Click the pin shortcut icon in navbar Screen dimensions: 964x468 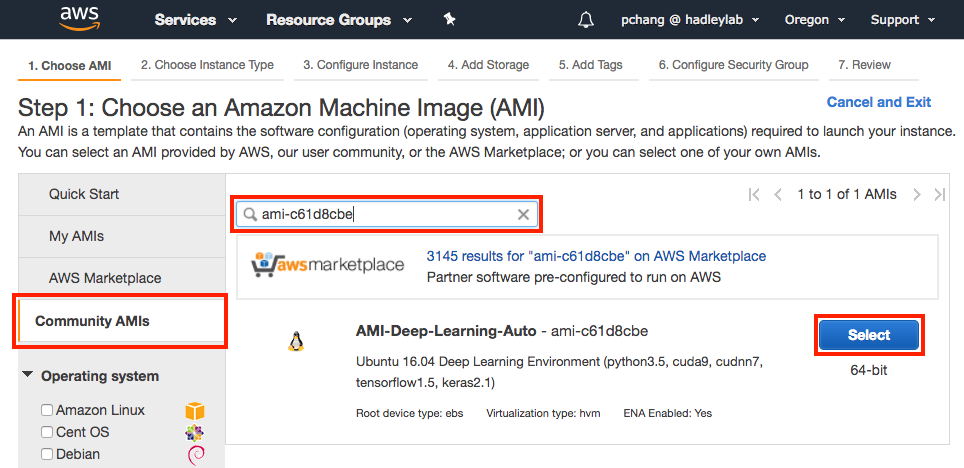click(449, 20)
